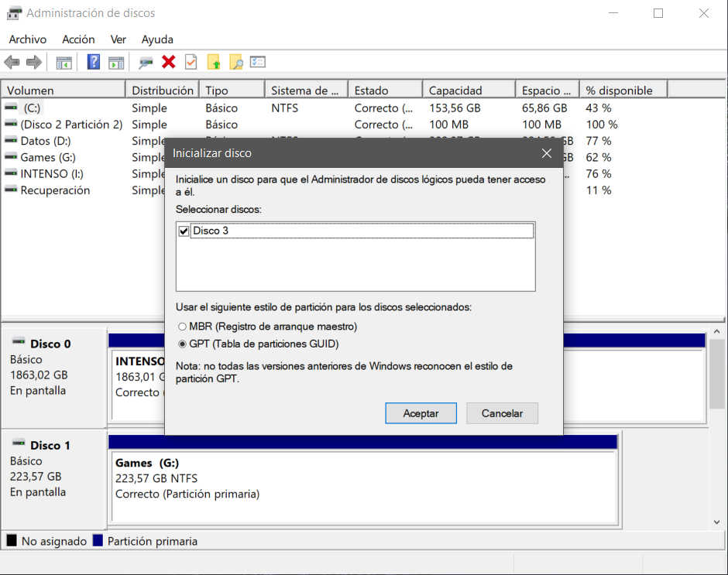The height and width of the screenshot is (575, 728).
Task: Sort by the Distribución column header
Action: pyautogui.click(x=163, y=90)
